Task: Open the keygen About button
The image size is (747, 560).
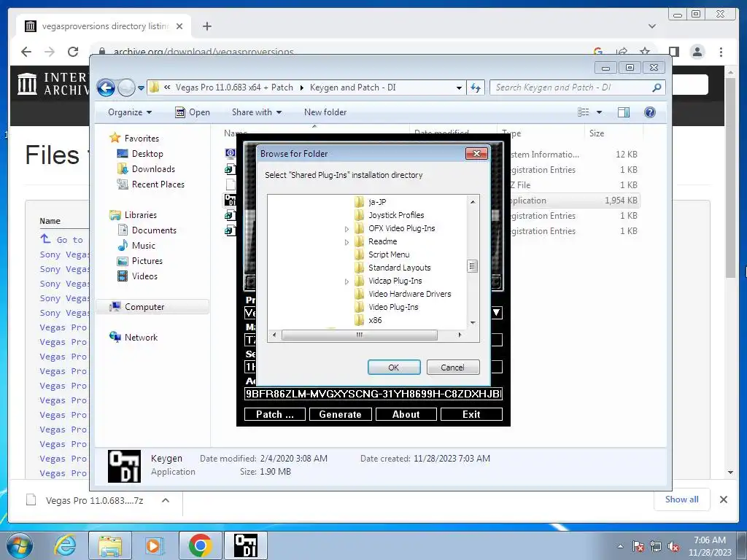Action: click(x=406, y=414)
